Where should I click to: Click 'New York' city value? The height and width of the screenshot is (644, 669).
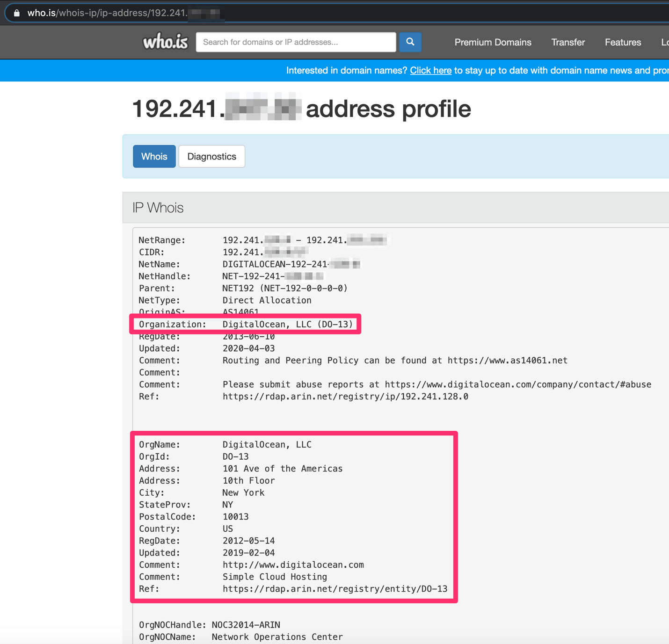click(x=243, y=492)
